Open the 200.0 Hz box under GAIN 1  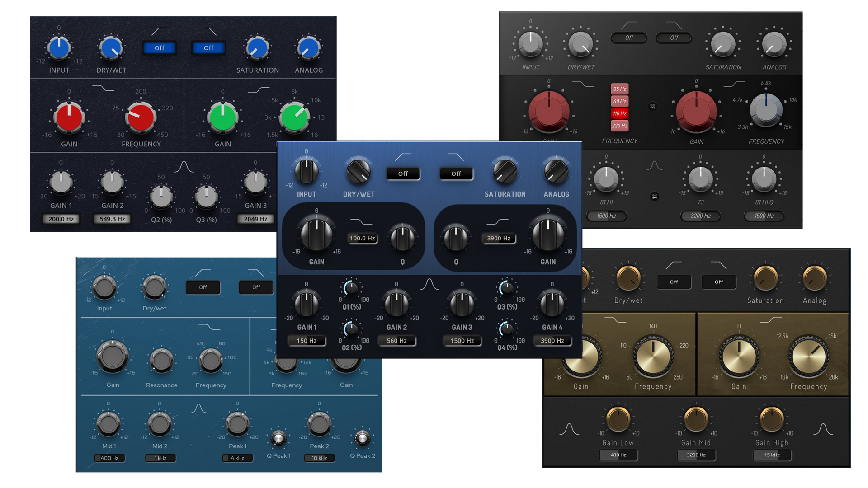[61, 219]
